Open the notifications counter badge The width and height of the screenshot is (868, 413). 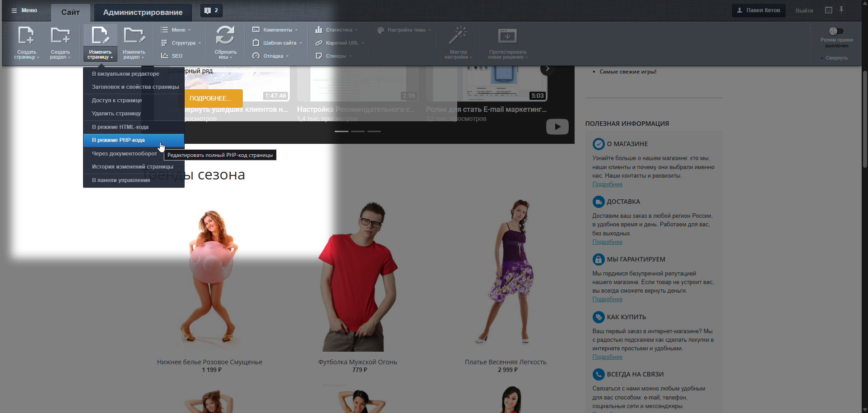click(211, 10)
